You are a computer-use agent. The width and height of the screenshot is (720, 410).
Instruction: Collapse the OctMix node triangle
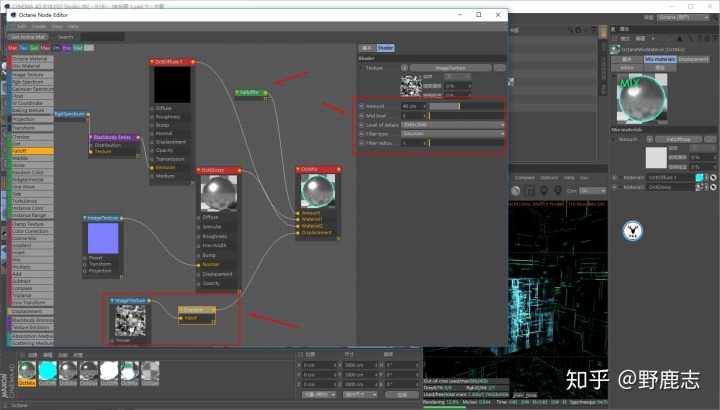298,169
